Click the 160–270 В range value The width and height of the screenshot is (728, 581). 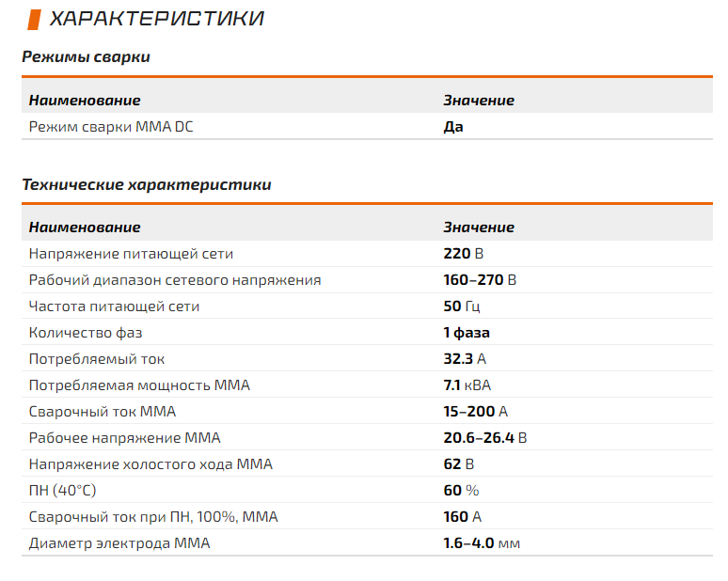(x=480, y=280)
